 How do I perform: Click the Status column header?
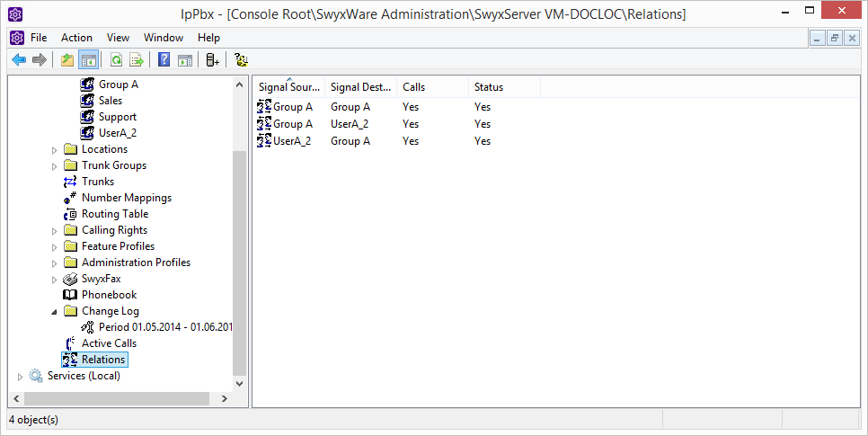point(489,87)
